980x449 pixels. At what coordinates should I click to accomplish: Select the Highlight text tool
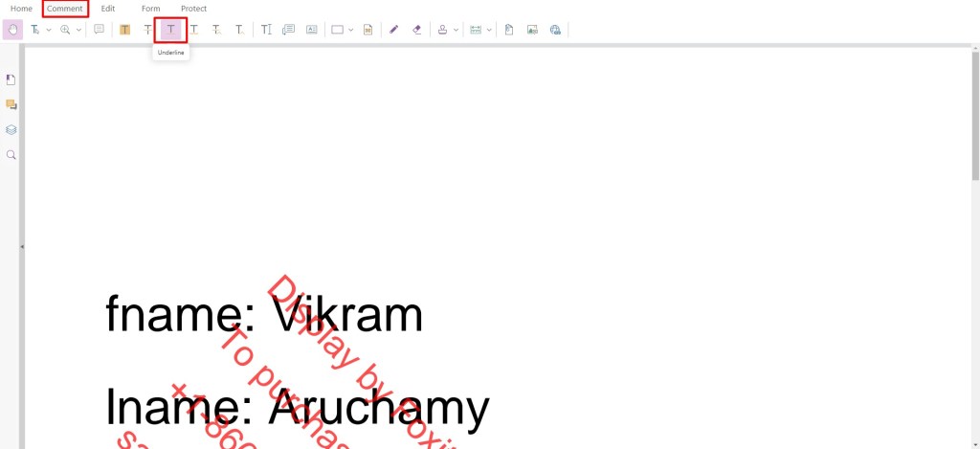point(125,30)
